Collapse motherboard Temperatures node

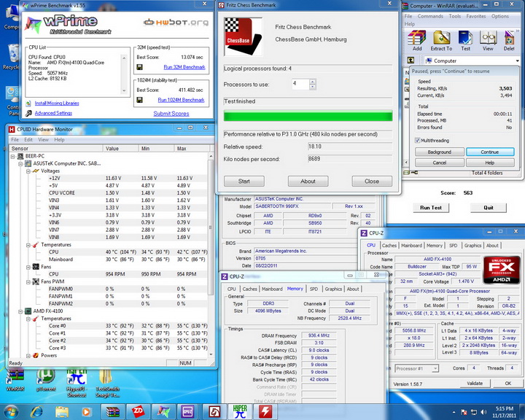coord(28,245)
